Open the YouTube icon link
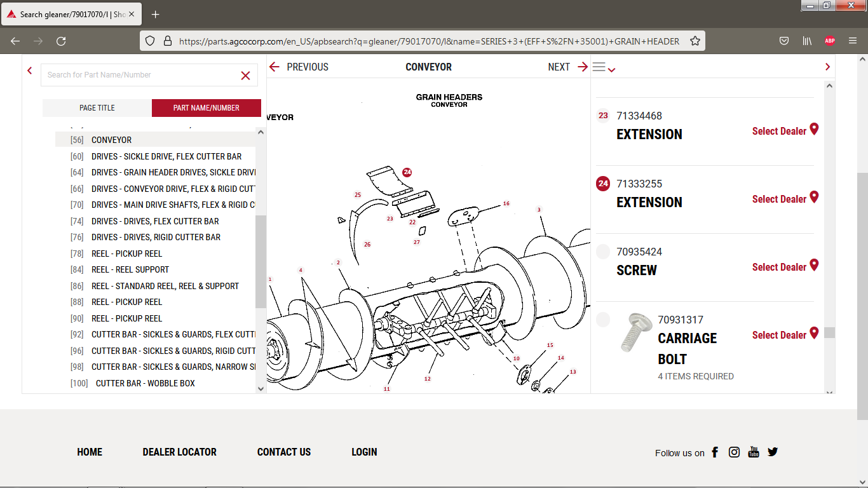This screenshot has width=868, height=488. [754, 452]
